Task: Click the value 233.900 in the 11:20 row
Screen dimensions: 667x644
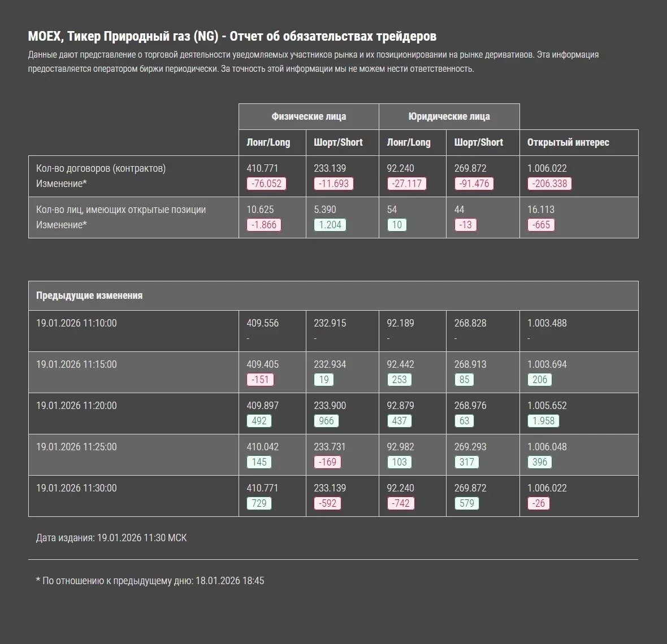Action: (x=330, y=406)
